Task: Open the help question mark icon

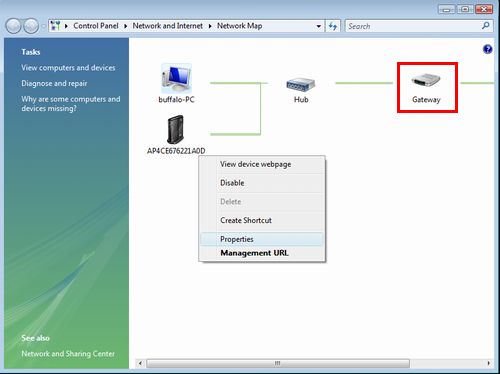Action: click(x=487, y=49)
